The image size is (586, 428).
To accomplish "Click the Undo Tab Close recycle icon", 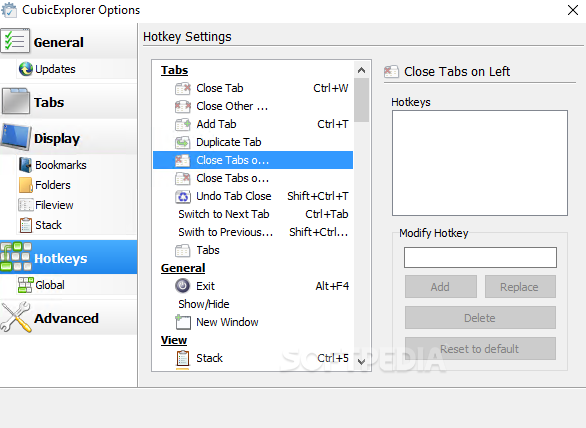I will 183,196.
